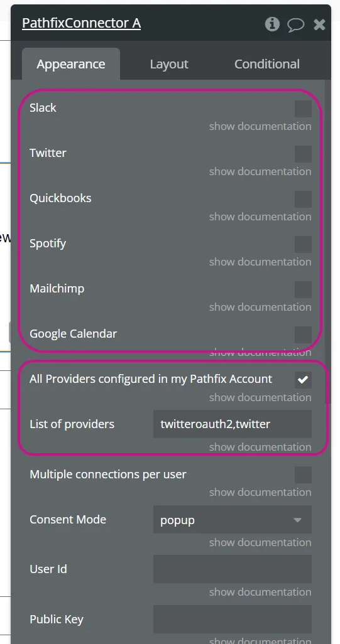Show documentation for Slack
The height and width of the screenshot is (644, 340).
[x=260, y=126]
